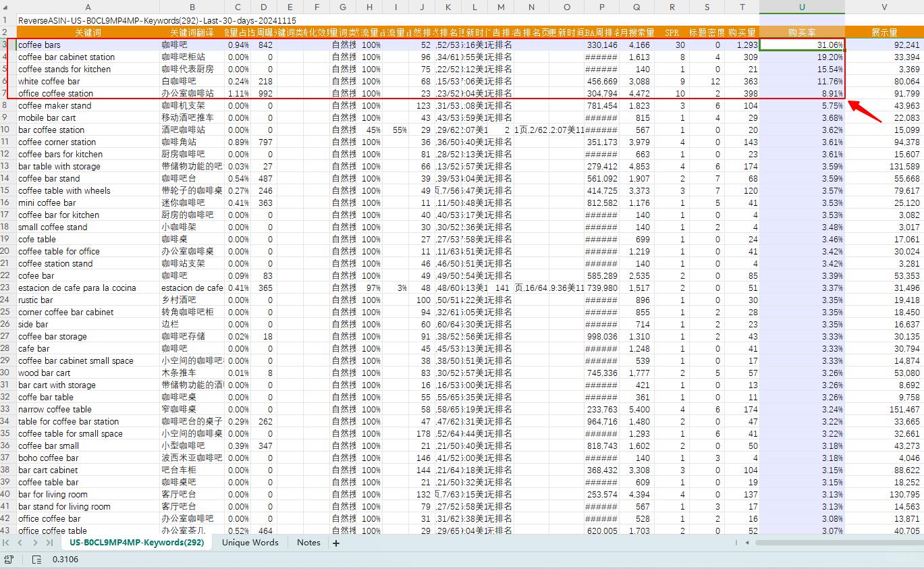Select the 8.91% purchase rate cell
Screen dimensions: 924x569
point(802,93)
